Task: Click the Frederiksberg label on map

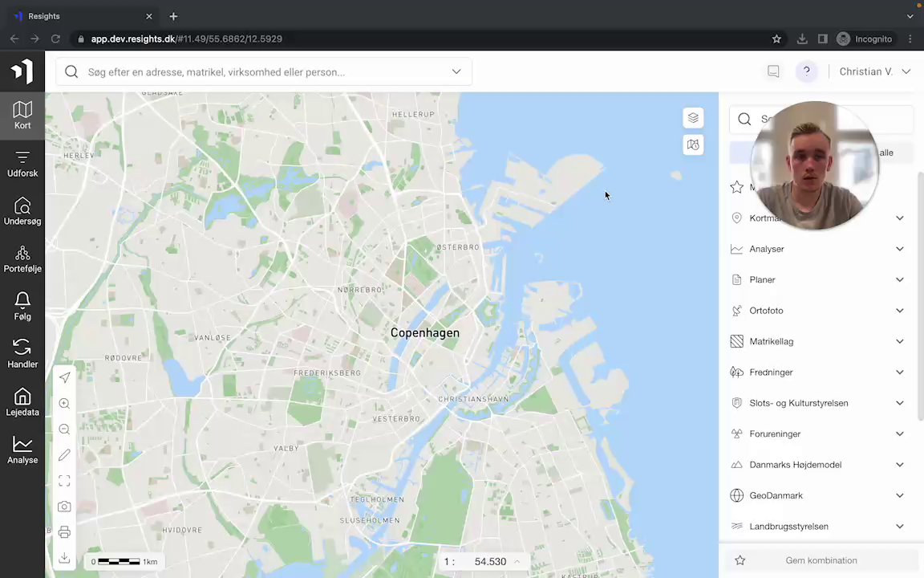Action: point(327,372)
